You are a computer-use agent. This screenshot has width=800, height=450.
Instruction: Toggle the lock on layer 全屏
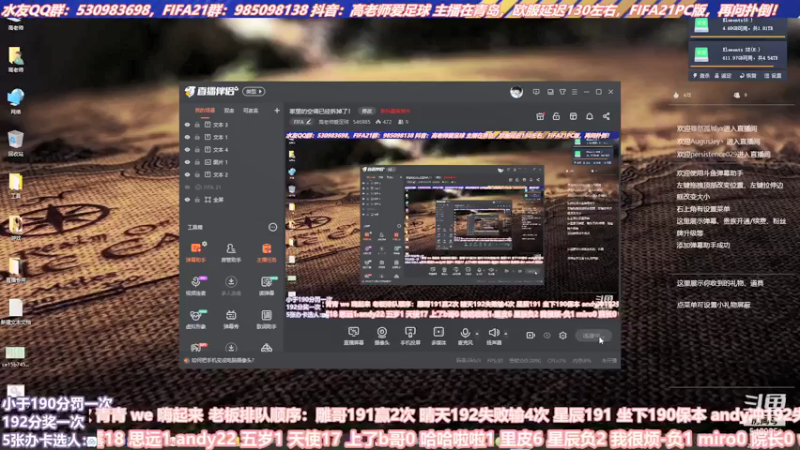tap(197, 199)
